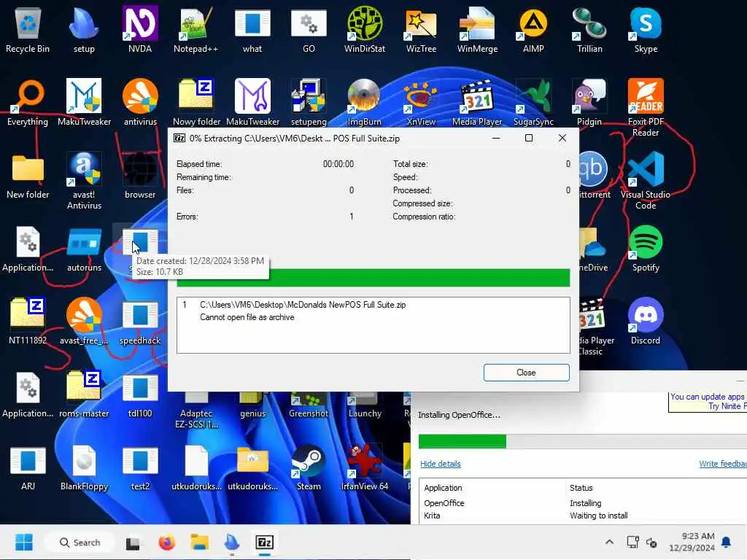Select the what desktop file

coord(252,29)
